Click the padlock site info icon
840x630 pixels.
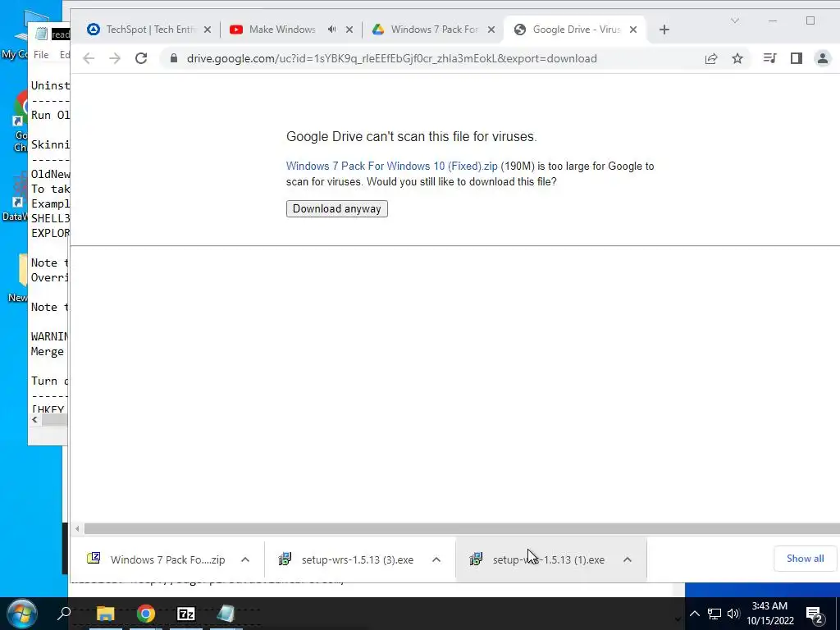tap(174, 58)
